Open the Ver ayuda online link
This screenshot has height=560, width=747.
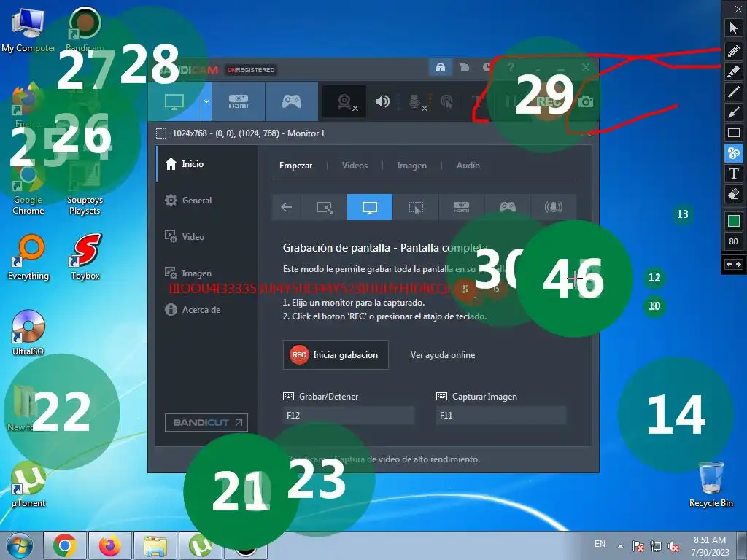tap(443, 355)
